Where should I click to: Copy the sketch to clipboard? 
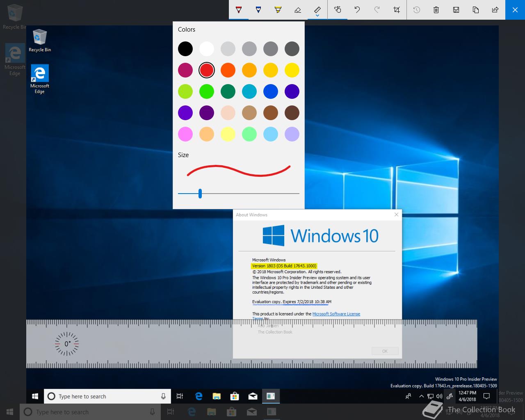(x=476, y=10)
